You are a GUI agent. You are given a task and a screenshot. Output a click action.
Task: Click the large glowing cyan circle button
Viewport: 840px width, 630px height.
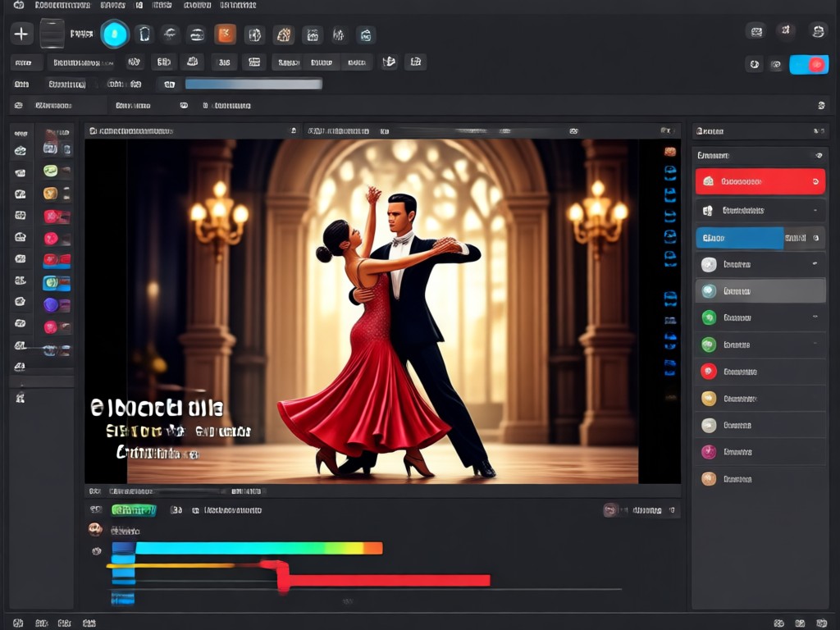pos(115,34)
